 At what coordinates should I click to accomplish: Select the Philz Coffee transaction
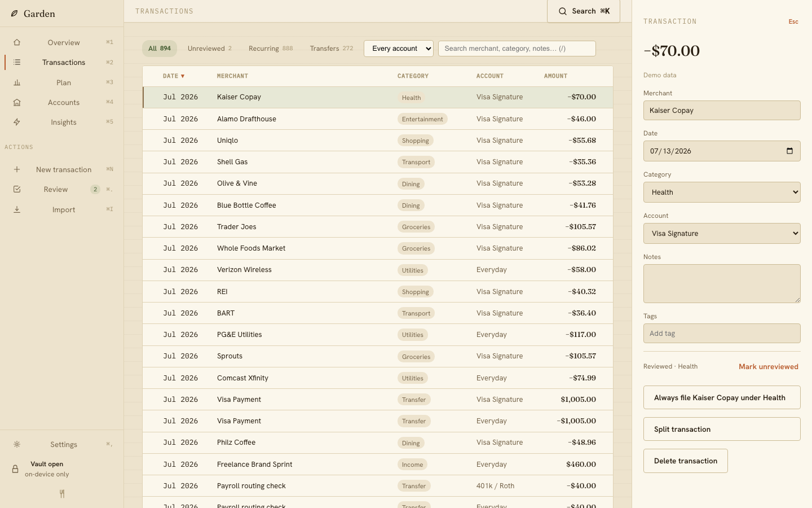(378, 443)
